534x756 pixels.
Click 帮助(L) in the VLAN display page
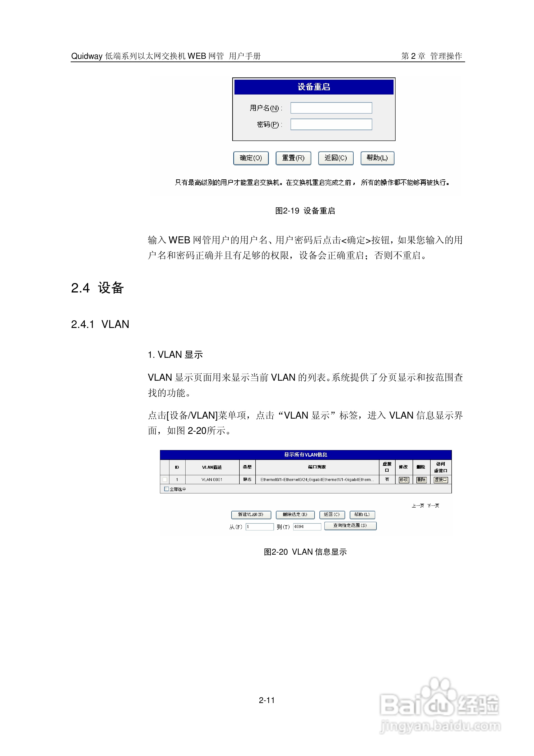(363, 515)
